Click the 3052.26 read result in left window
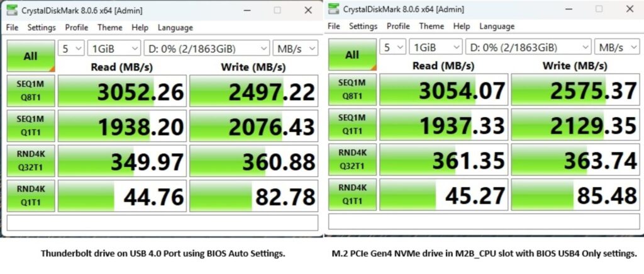644x274 pixels. [122, 91]
